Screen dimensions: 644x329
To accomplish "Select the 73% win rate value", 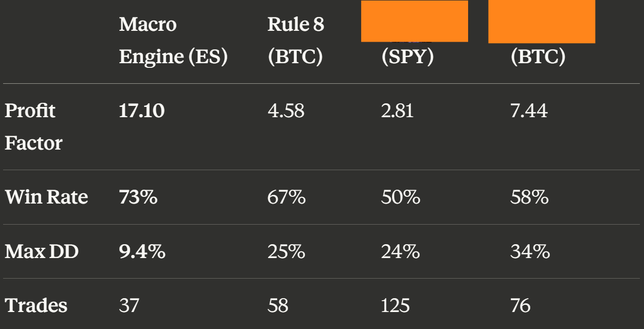I will pyautogui.click(x=138, y=197).
